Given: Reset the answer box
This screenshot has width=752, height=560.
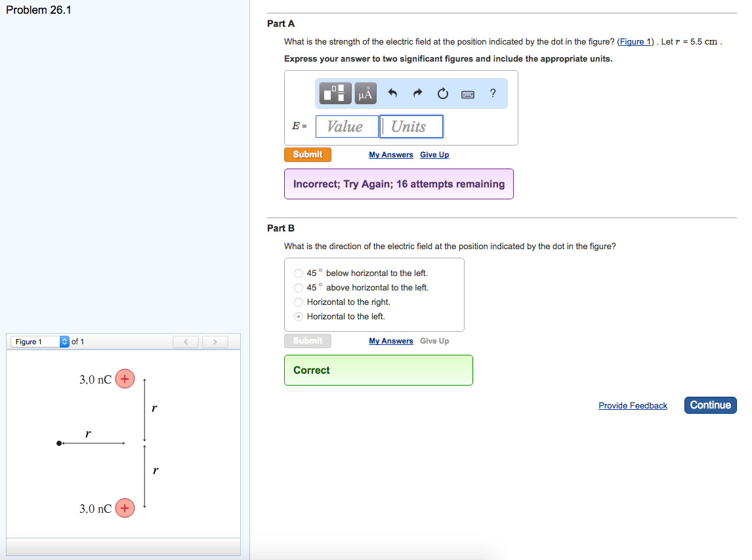Looking at the screenshot, I should point(443,93).
